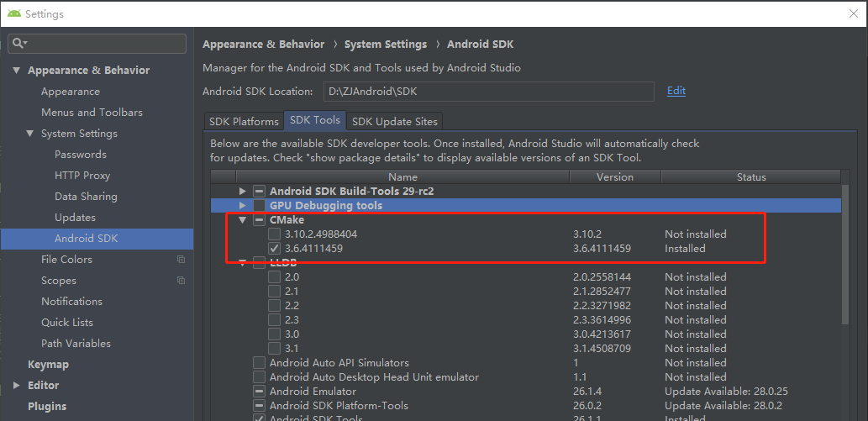Screen dimensions: 868x421
Task: Toggle the Android Emulator checkbox
Action: click(x=259, y=392)
